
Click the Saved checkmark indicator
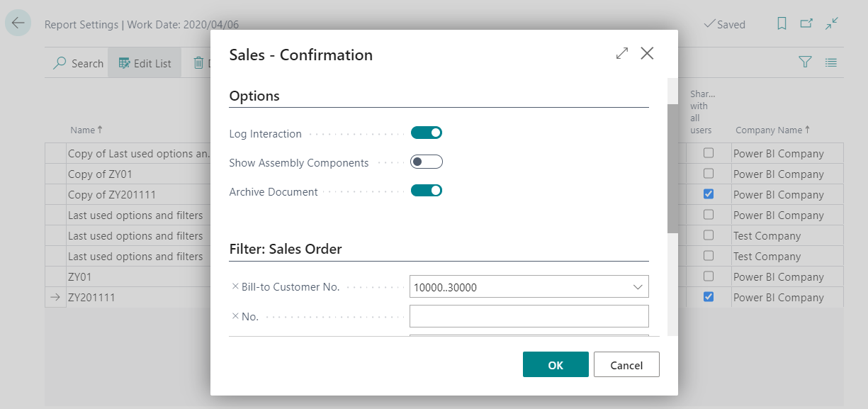(724, 24)
